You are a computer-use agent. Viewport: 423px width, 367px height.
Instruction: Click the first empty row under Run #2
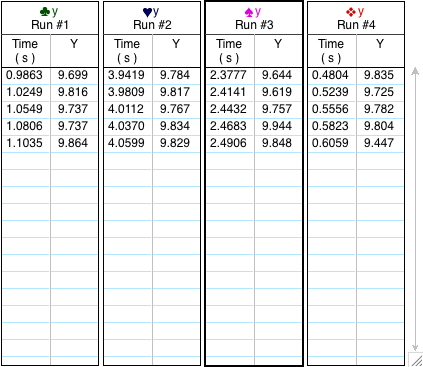point(152,161)
